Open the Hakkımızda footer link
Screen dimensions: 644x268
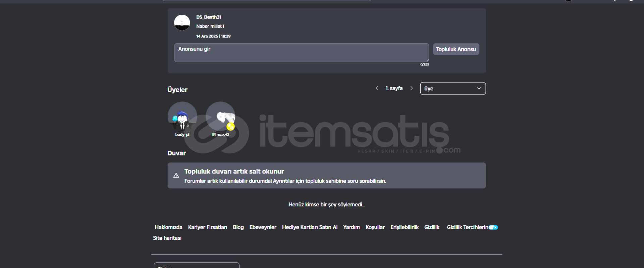(x=168, y=227)
